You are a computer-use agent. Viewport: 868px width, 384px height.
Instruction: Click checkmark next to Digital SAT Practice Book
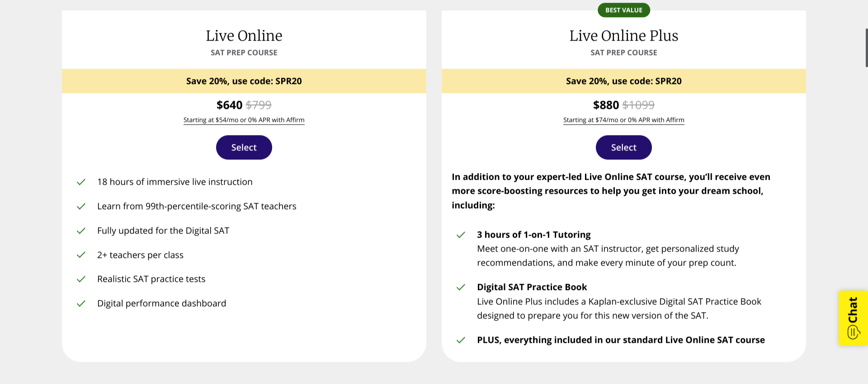(461, 287)
